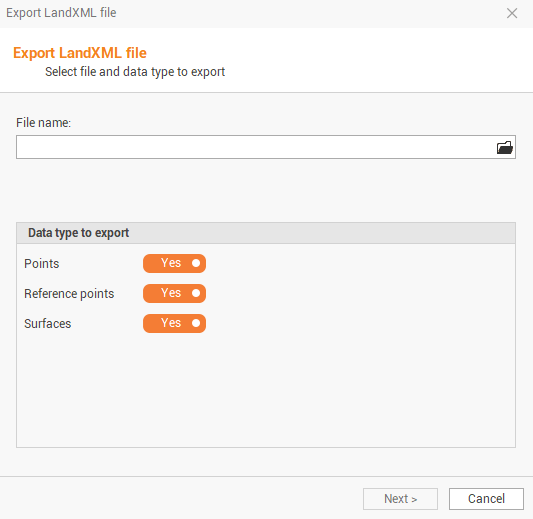Viewport: 533px width, 519px height.
Task: Click the orange Export LandXML file heading
Action: click(x=80, y=53)
